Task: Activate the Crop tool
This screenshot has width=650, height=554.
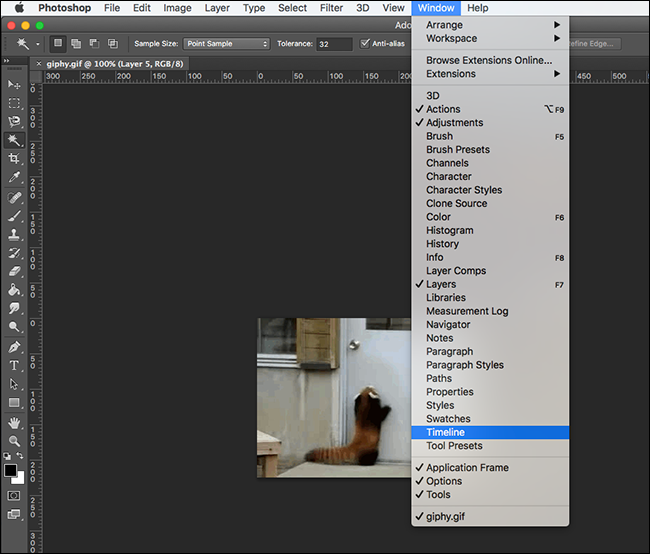Action: coord(14,159)
